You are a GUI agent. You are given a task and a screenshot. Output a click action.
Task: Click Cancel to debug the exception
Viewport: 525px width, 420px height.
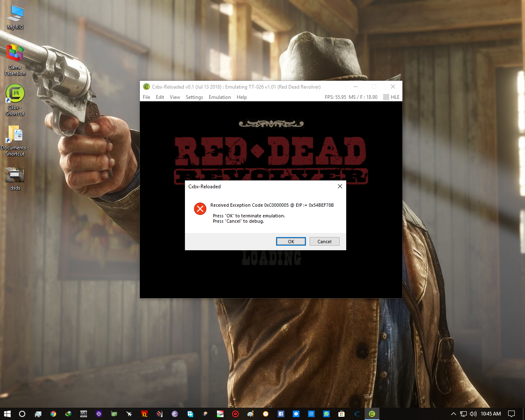(324, 242)
